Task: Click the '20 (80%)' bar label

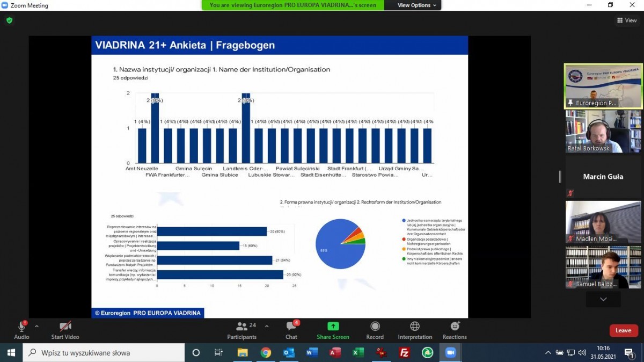Action: (x=276, y=231)
